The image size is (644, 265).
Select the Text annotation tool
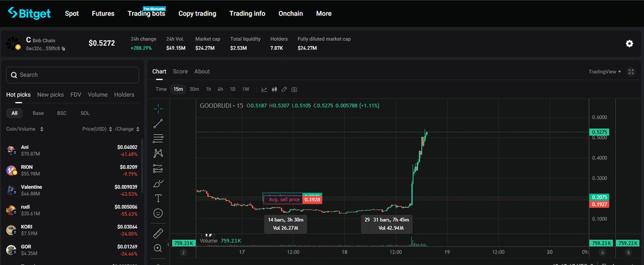point(158,198)
